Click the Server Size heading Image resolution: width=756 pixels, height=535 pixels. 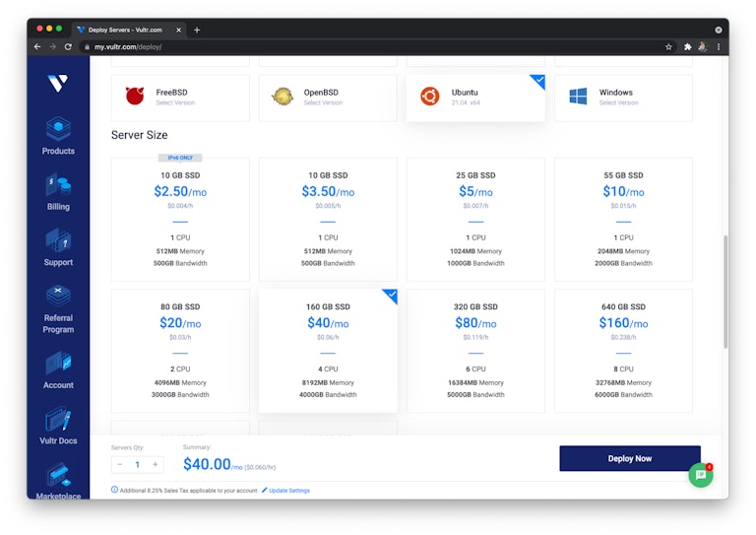[140, 135]
